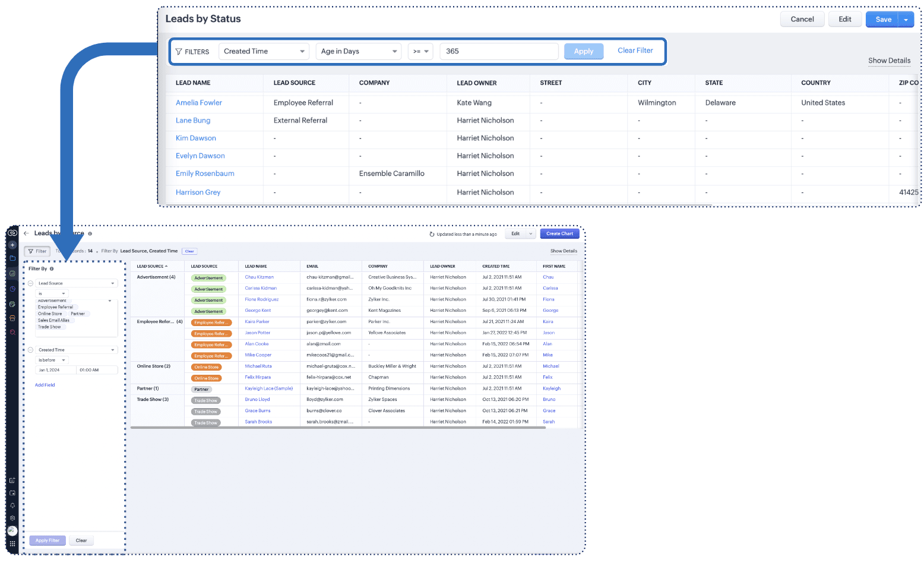The image size is (924, 569).
Task: Open the Amelia Fowler lead record
Action: coord(198,103)
